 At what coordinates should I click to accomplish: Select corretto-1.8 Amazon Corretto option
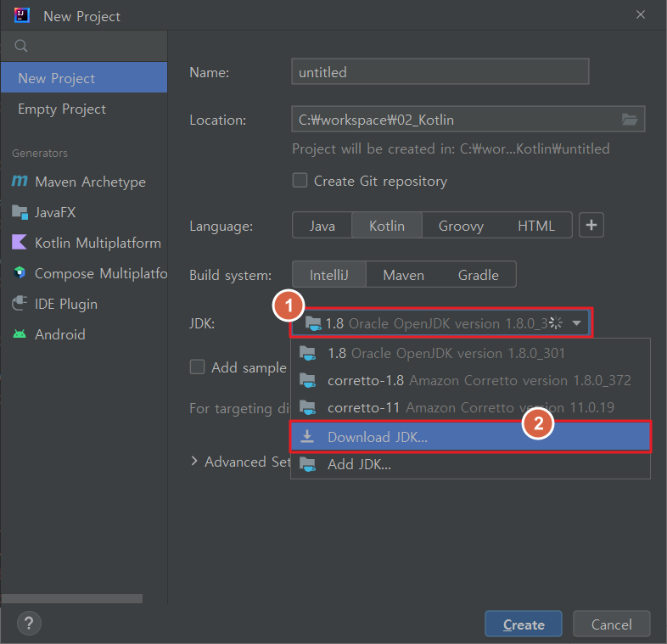[x=470, y=380]
